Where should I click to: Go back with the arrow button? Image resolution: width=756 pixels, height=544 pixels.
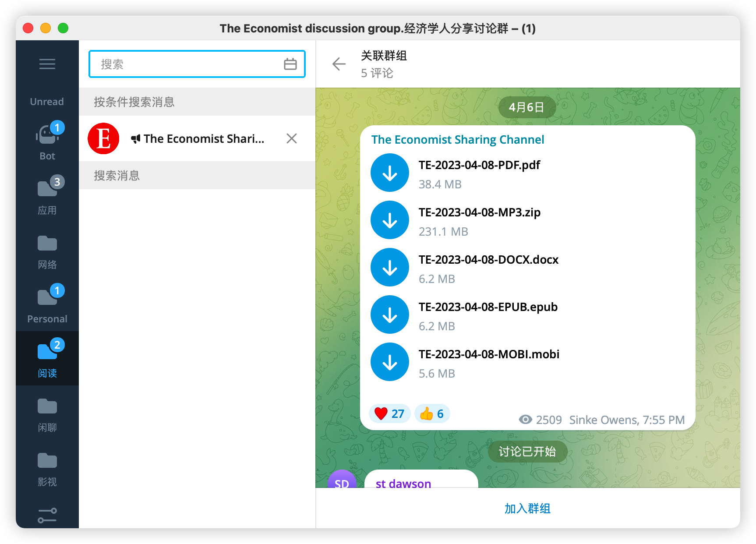(339, 64)
